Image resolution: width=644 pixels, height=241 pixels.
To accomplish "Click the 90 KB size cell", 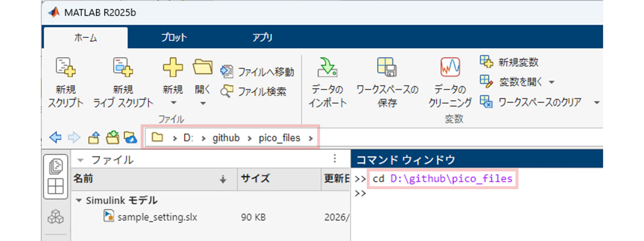I will [253, 217].
